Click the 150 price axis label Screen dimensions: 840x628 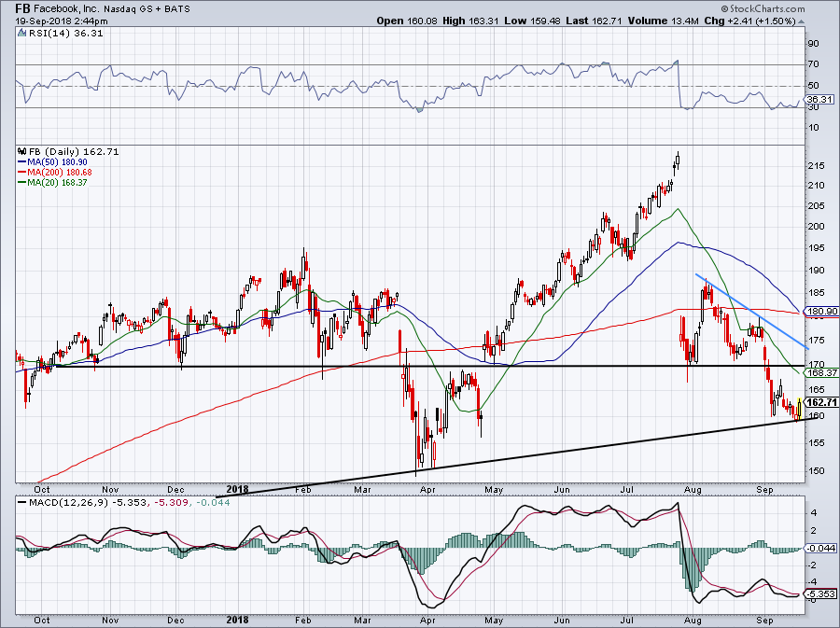816,471
